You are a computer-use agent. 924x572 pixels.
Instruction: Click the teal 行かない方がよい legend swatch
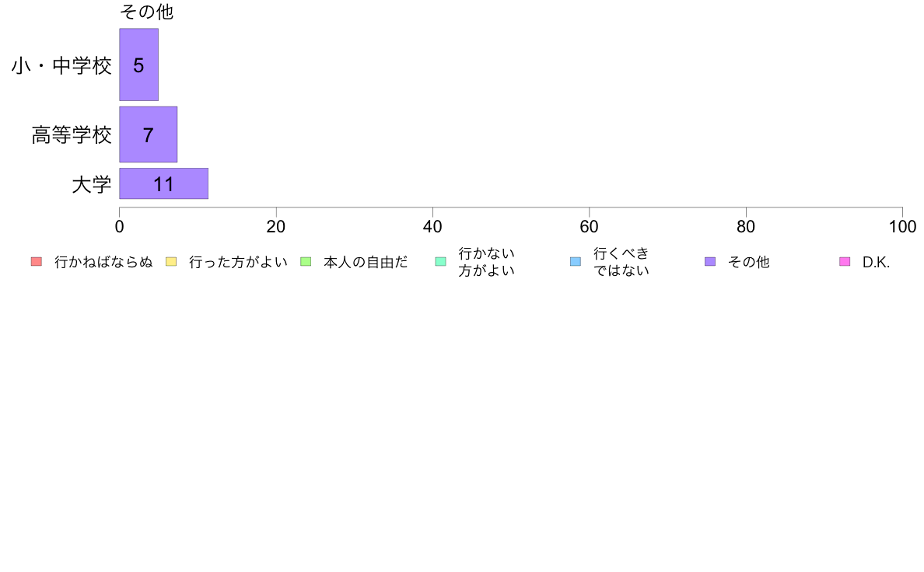point(441,262)
